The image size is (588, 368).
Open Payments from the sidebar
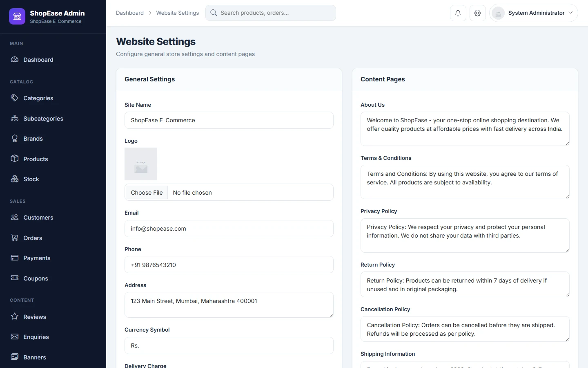53,258
